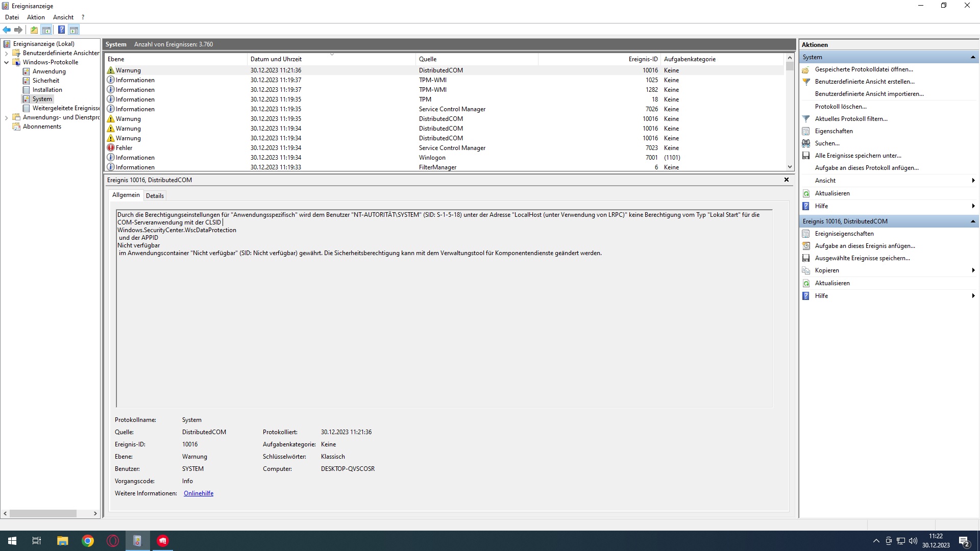Click Protokoll löschen action

click(x=840, y=107)
